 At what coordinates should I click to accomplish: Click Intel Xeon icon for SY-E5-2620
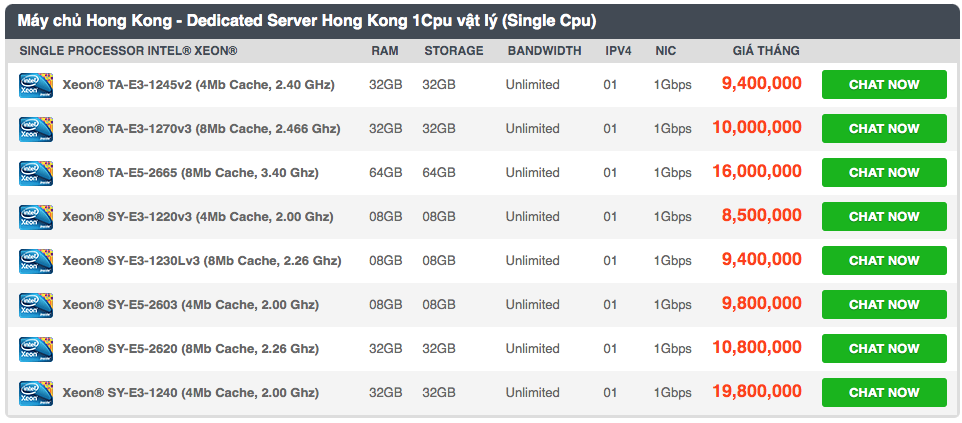point(36,349)
